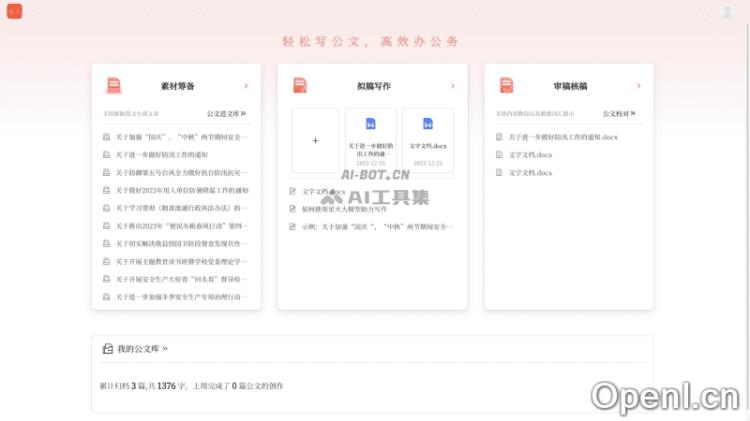Open the 公文校对 link
Screen dimensions: 750x421
click(x=618, y=114)
